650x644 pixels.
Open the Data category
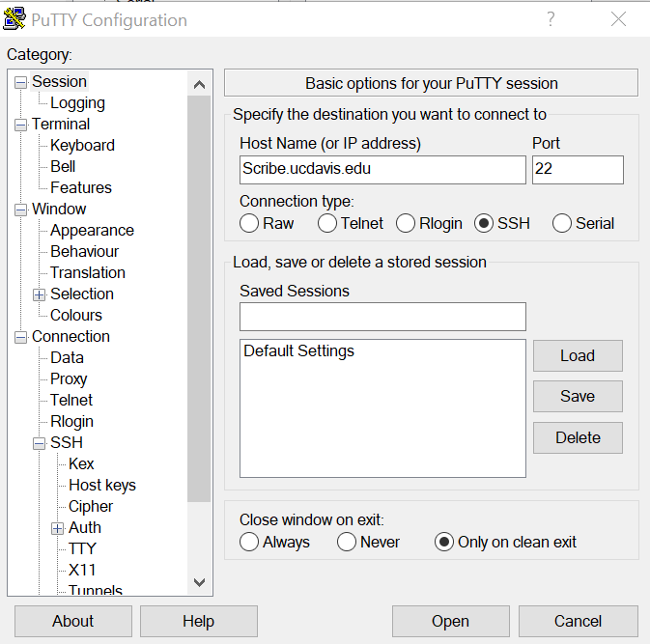(x=67, y=357)
